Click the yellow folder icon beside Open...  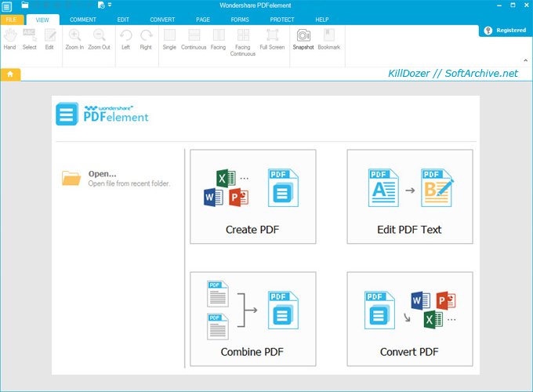point(71,178)
